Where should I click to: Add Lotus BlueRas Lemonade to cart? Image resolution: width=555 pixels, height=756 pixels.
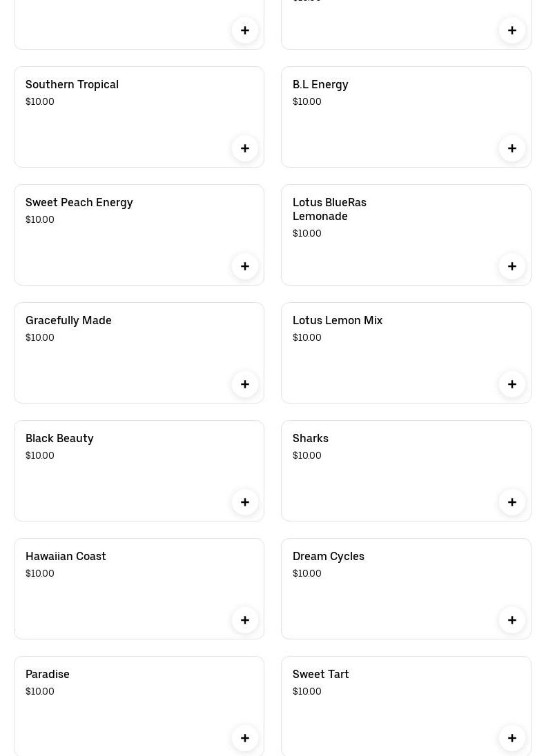(x=512, y=266)
